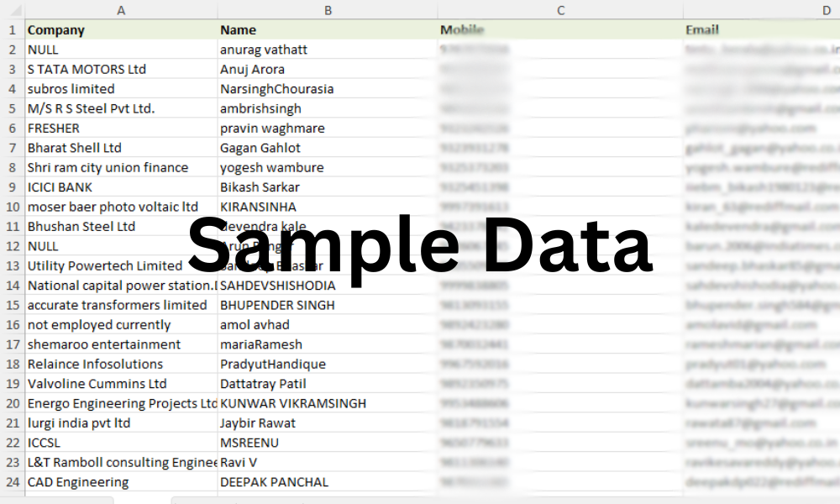Select the 'shemaroo entertainment' cell
This screenshot has height=504, width=840.
pos(121,344)
